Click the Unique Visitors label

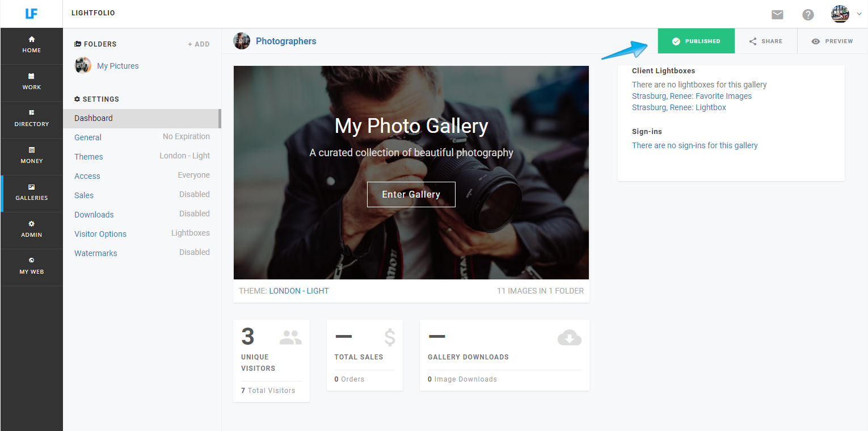tap(258, 363)
